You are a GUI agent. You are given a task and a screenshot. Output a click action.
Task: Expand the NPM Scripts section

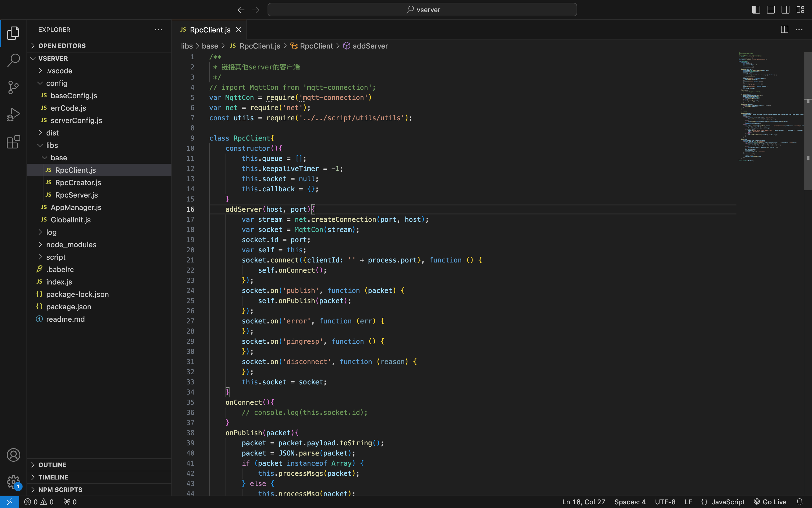coord(99,490)
